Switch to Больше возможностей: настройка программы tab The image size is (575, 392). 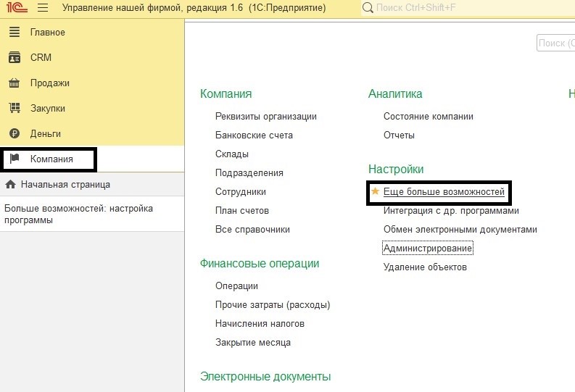click(78, 214)
